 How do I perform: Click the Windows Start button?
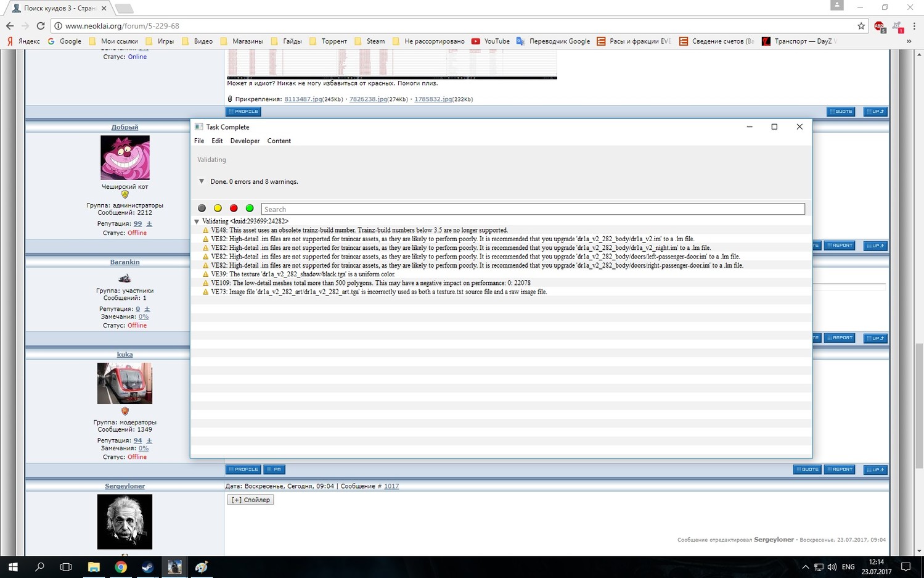coord(12,567)
